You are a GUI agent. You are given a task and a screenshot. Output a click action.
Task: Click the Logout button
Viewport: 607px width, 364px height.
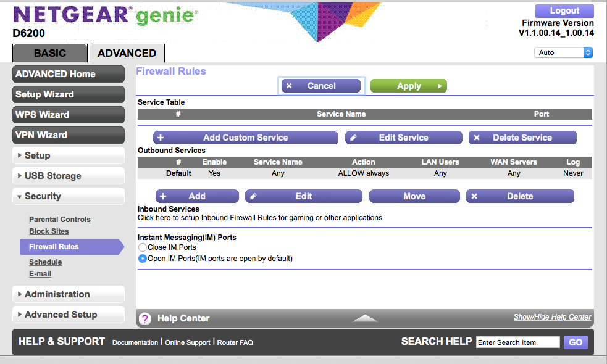(x=564, y=10)
